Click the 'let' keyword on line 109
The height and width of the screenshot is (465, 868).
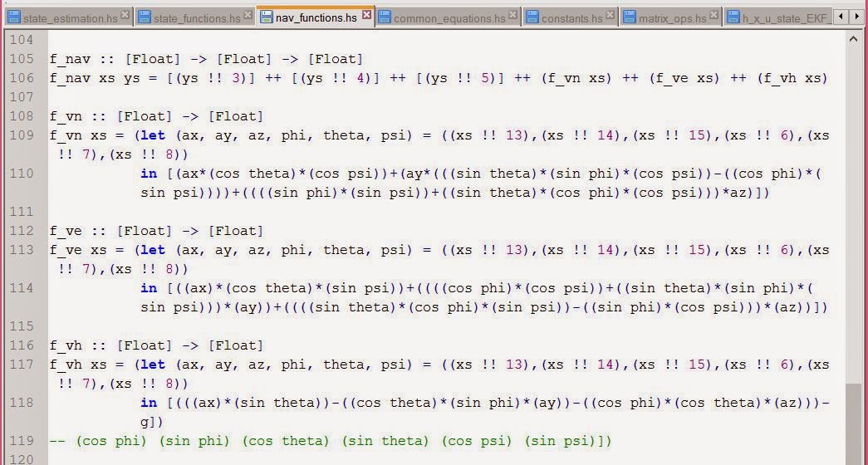[x=153, y=135]
